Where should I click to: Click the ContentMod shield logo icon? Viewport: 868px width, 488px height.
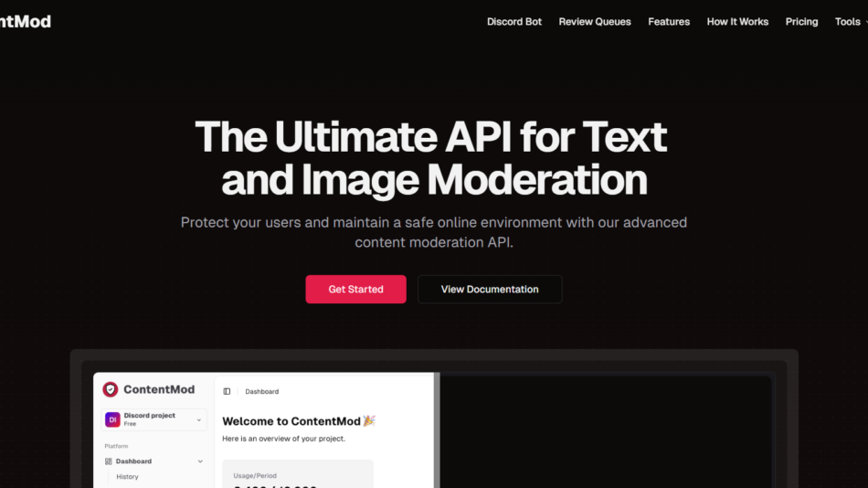(111, 389)
